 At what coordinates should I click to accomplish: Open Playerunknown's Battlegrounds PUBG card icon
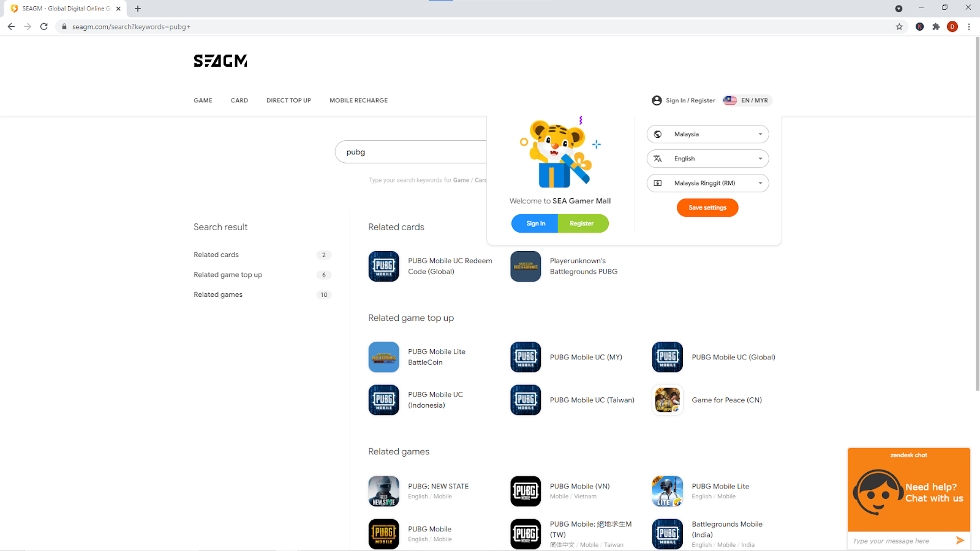point(526,266)
